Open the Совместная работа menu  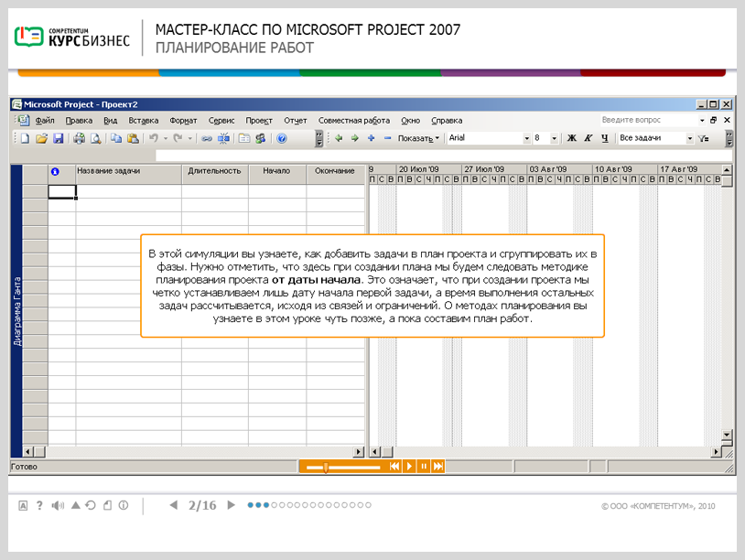click(354, 121)
